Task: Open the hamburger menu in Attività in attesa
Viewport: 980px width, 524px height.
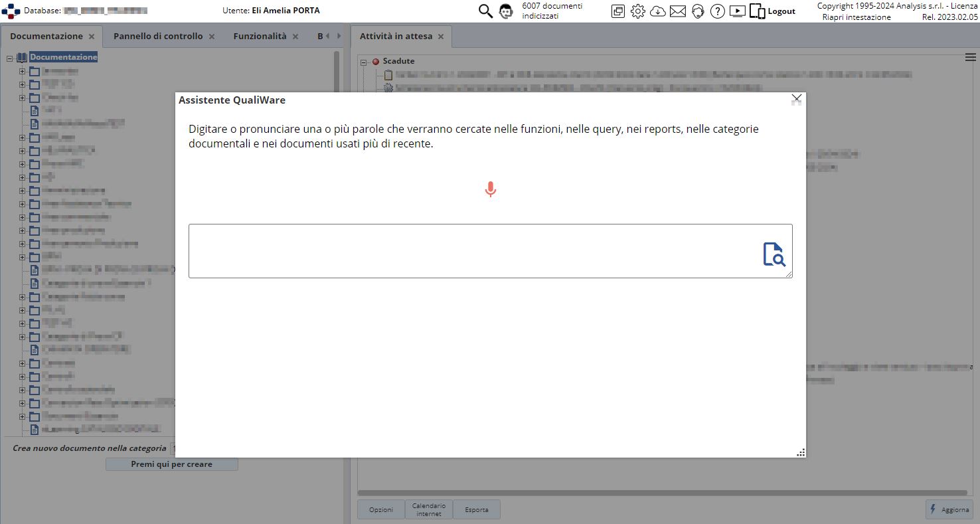Action: coord(970,58)
